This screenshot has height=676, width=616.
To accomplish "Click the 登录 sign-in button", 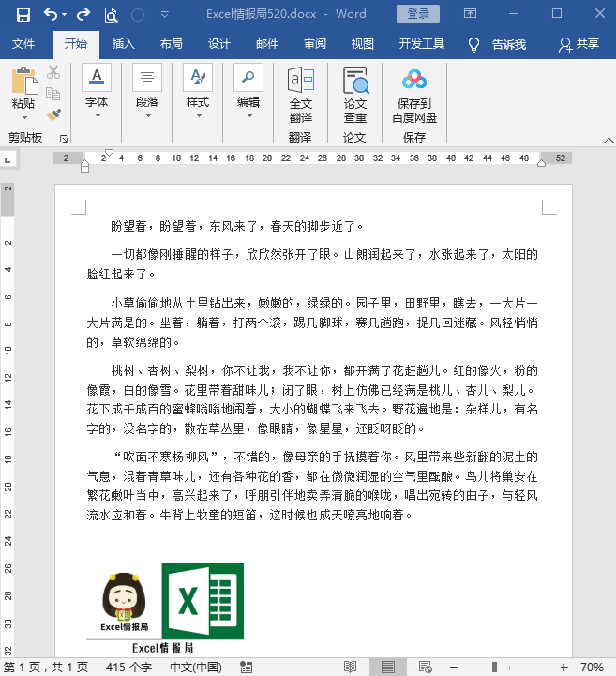I will pyautogui.click(x=418, y=14).
